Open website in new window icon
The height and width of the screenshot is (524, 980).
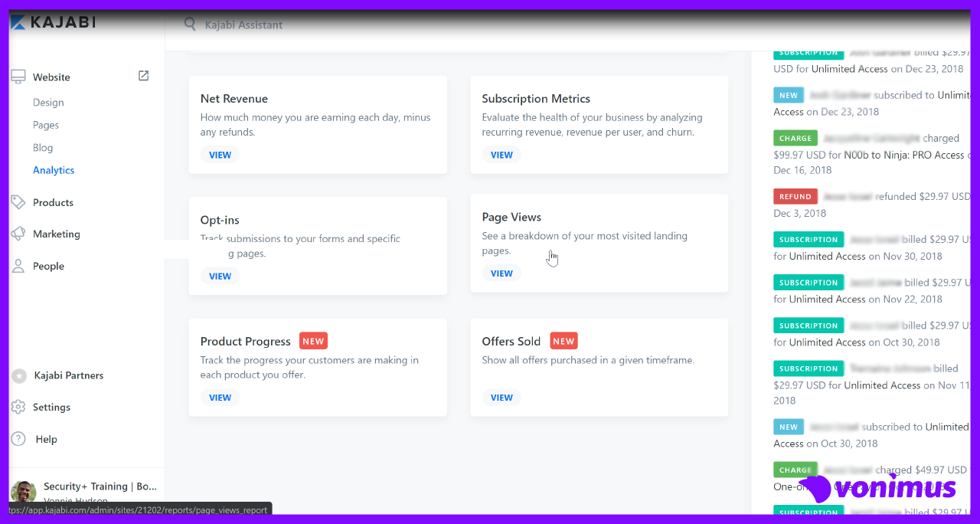pyautogui.click(x=143, y=76)
